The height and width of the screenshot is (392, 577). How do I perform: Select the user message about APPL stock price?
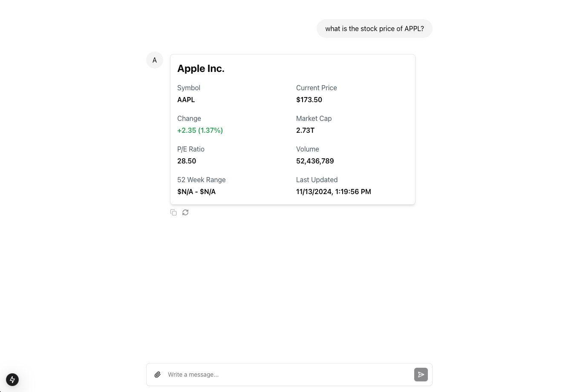pyautogui.click(x=374, y=29)
